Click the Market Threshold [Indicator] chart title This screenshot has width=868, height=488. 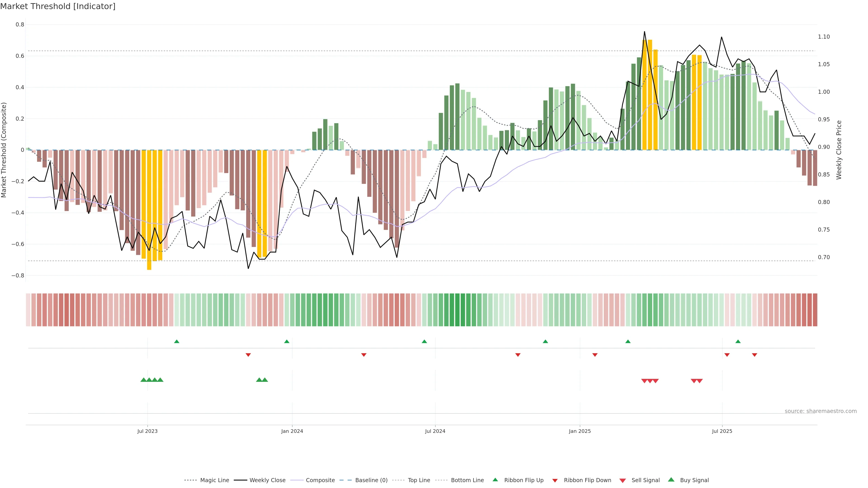click(58, 6)
